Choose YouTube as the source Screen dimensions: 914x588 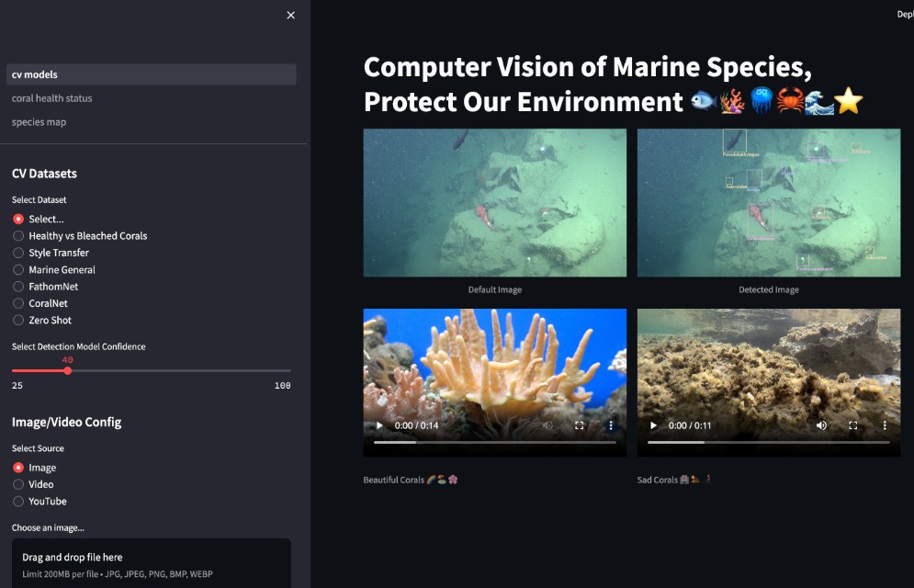(18, 502)
